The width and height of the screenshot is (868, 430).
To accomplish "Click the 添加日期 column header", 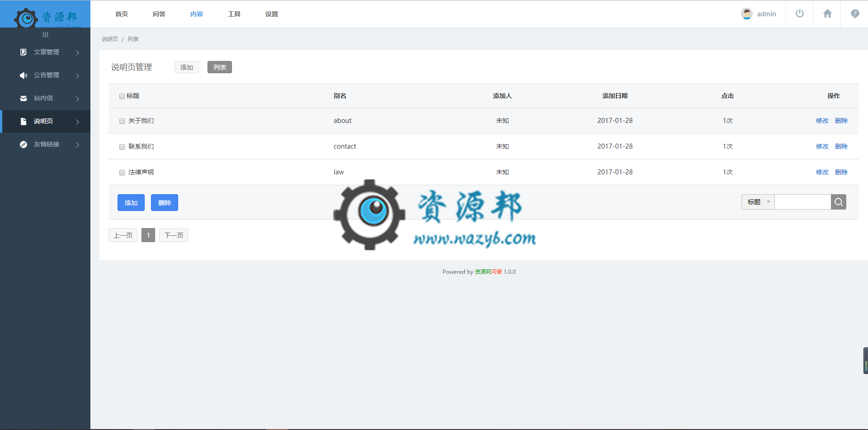I will [615, 96].
